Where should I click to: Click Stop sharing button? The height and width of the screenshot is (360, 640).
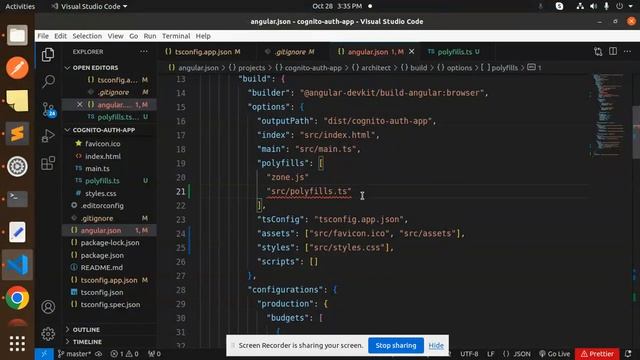tap(396, 345)
